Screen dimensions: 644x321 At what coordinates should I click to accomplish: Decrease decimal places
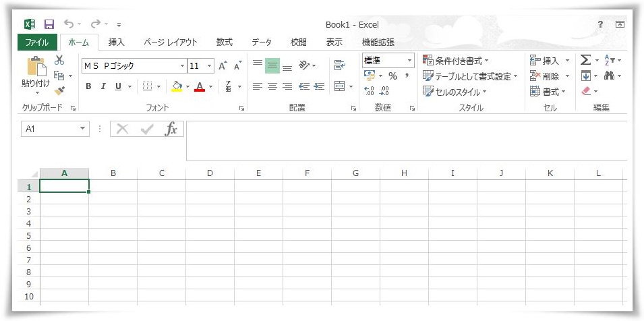coord(384,91)
